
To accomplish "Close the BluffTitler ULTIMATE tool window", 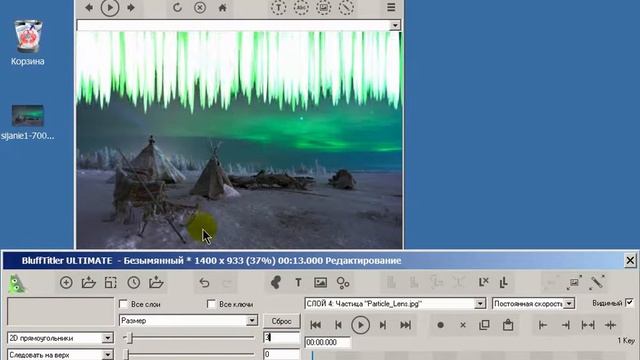I will point(630,260).
